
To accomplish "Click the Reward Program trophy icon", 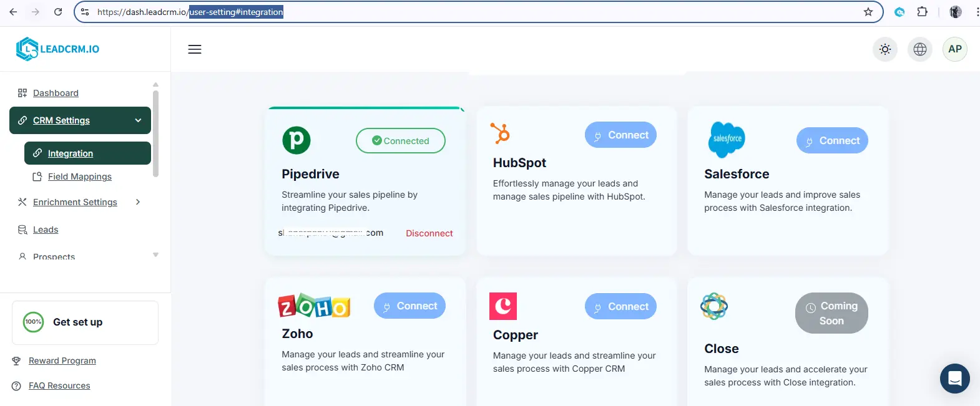I will [17, 360].
